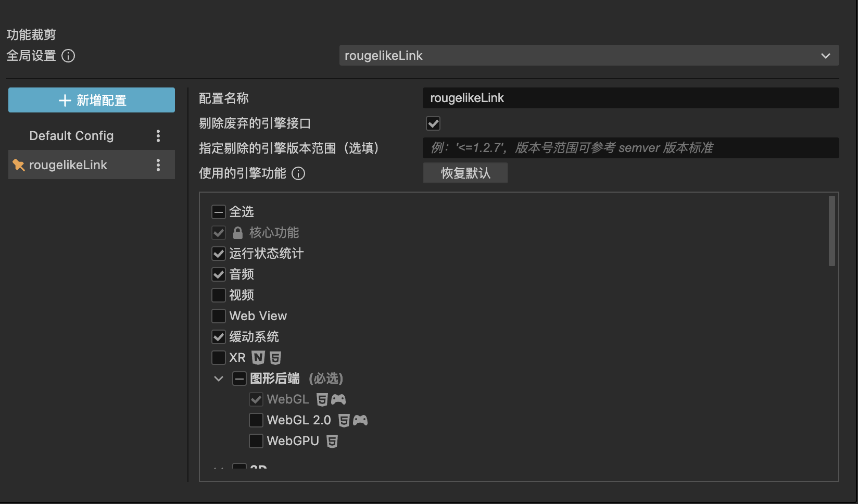Enable the Web View checkbox
This screenshot has width=858, height=504.
point(219,316)
